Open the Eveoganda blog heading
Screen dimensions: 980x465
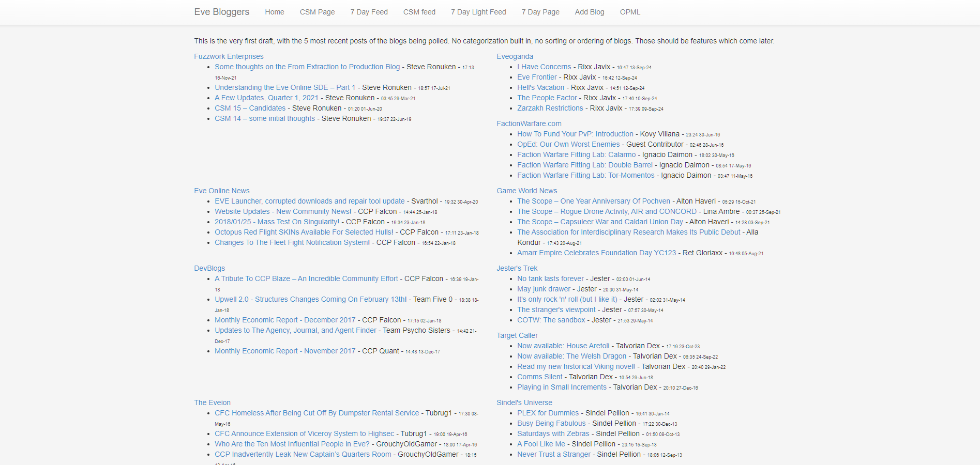coord(515,56)
